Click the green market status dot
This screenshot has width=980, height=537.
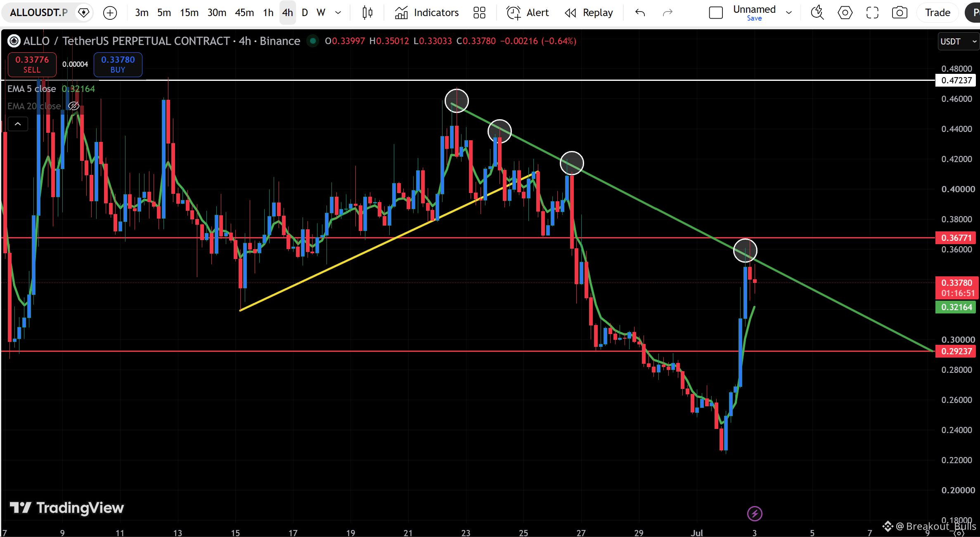click(313, 41)
